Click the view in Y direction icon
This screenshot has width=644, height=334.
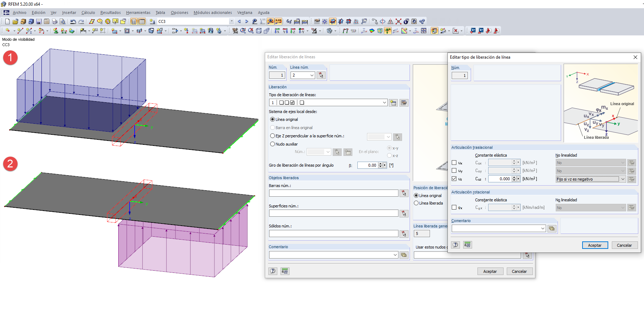tap(285, 31)
